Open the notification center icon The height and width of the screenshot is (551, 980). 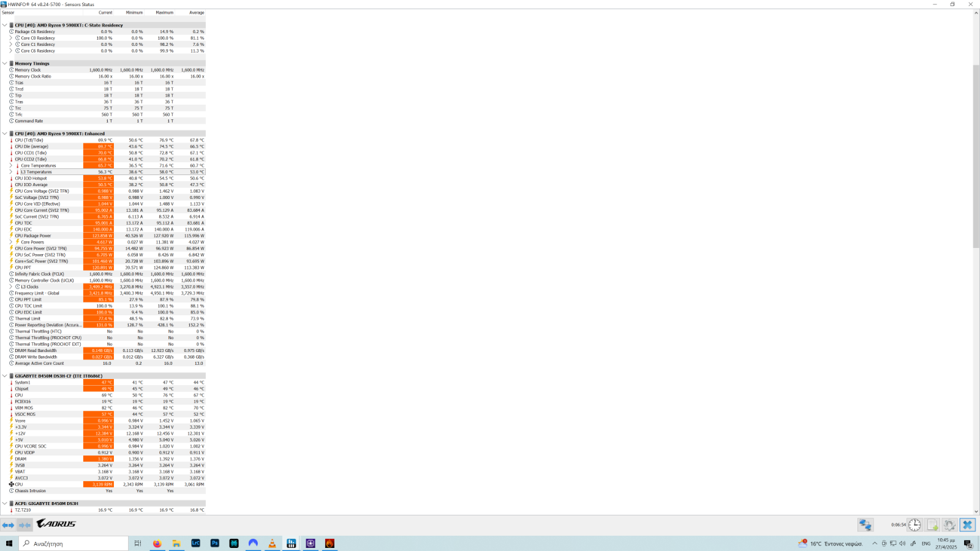[x=968, y=543]
